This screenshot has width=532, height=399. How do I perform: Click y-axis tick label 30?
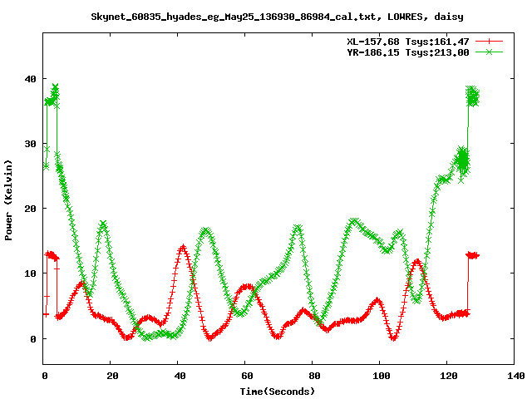click(x=30, y=144)
